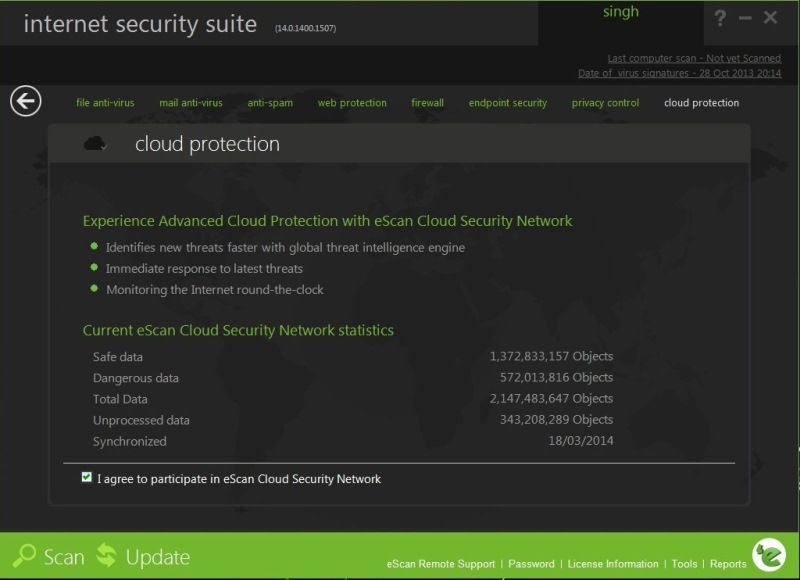Click the Unprocessed data label

(141, 420)
